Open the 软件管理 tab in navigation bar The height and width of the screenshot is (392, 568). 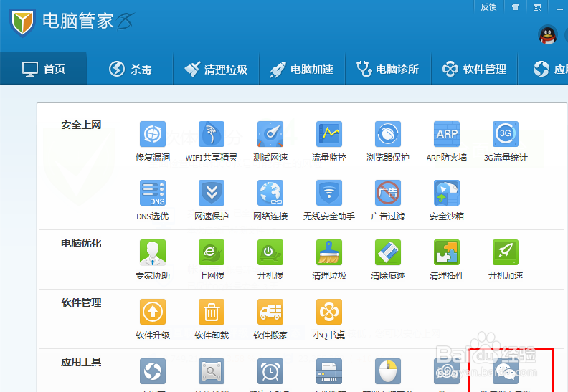click(x=475, y=69)
